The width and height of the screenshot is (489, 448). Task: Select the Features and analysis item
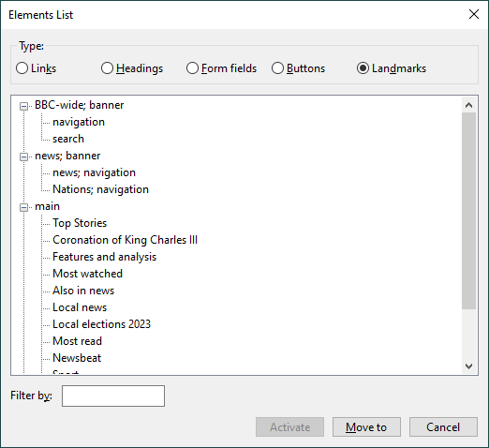[104, 257]
